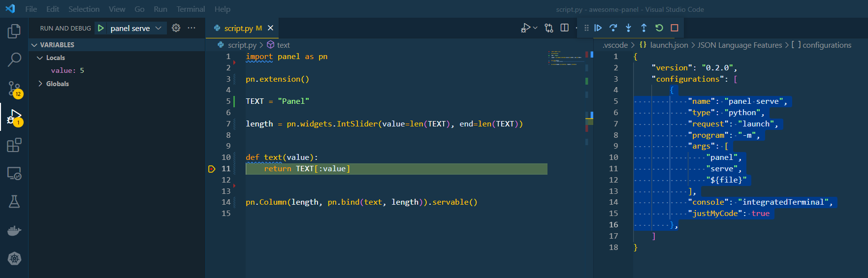Open Source Control view with 12 badge
This screenshot has height=278, width=868.
(14, 89)
